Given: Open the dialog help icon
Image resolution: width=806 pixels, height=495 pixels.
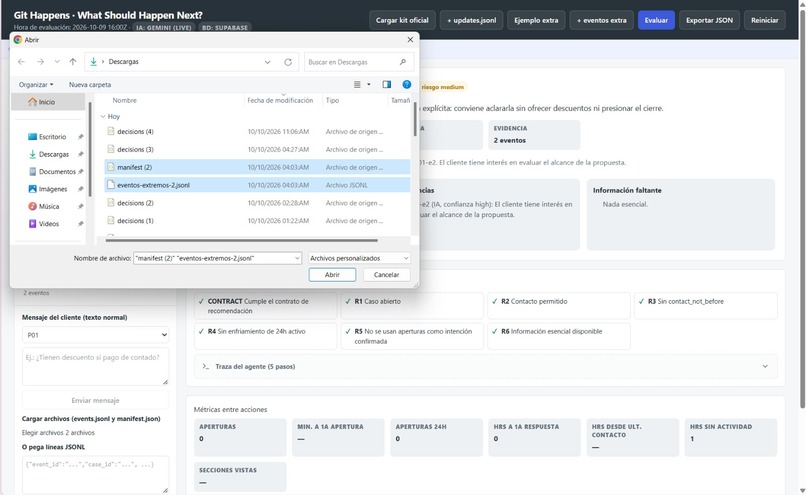Looking at the screenshot, I should (407, 85).
